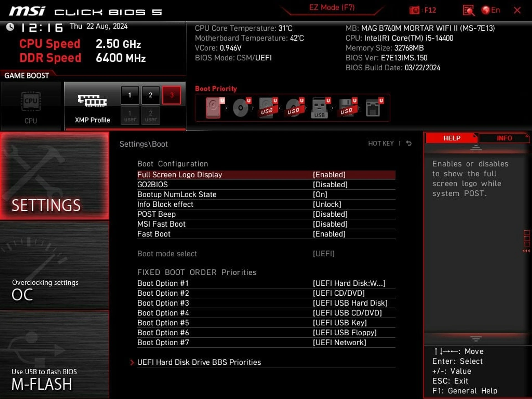
Task: Click the USB hard disk boot priority icon
Action: coord(268,108)
